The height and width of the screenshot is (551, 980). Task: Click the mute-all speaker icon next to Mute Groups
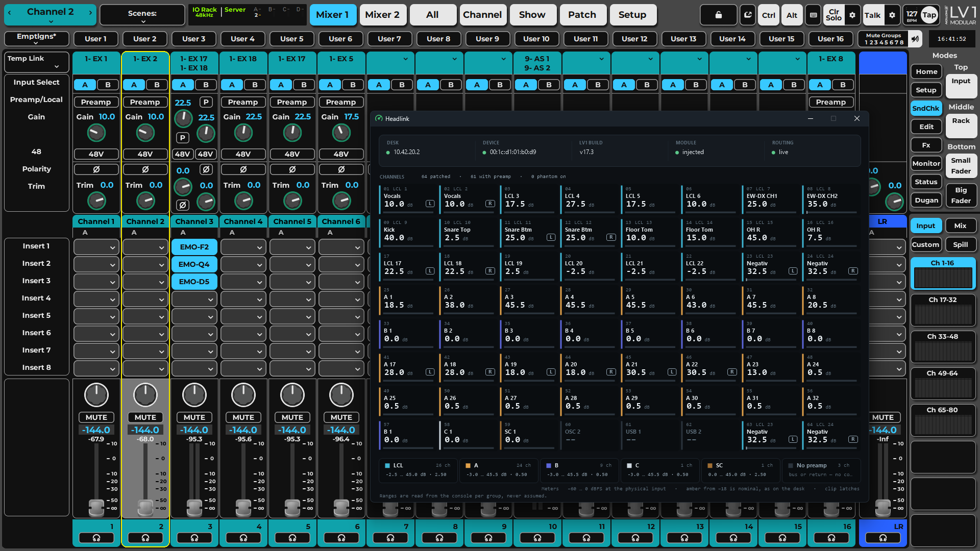coord(916,39)
